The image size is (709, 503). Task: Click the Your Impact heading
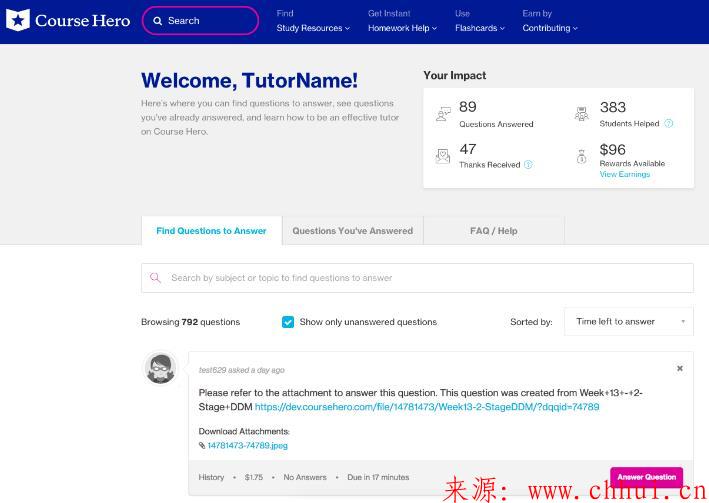click(x=454, y=76)
